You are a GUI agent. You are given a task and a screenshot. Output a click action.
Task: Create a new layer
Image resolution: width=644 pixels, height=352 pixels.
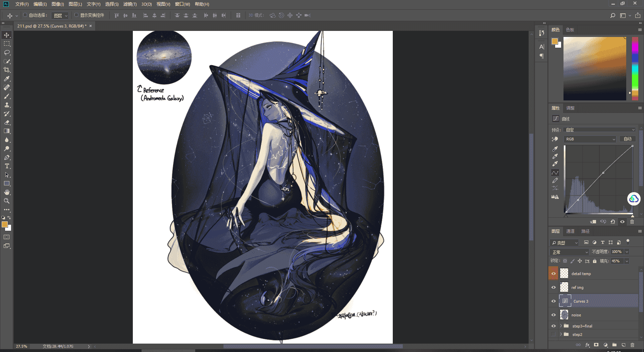click(623, 345)
